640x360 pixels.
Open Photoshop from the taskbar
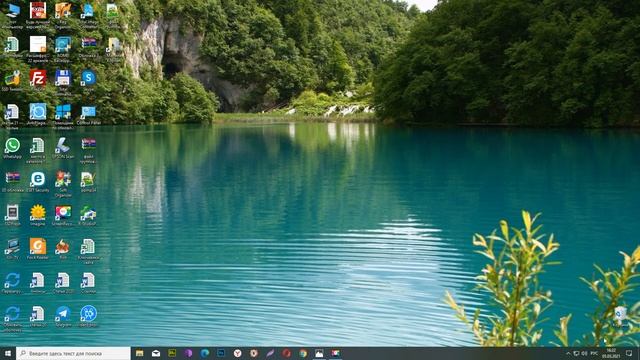tap(221, 353)
